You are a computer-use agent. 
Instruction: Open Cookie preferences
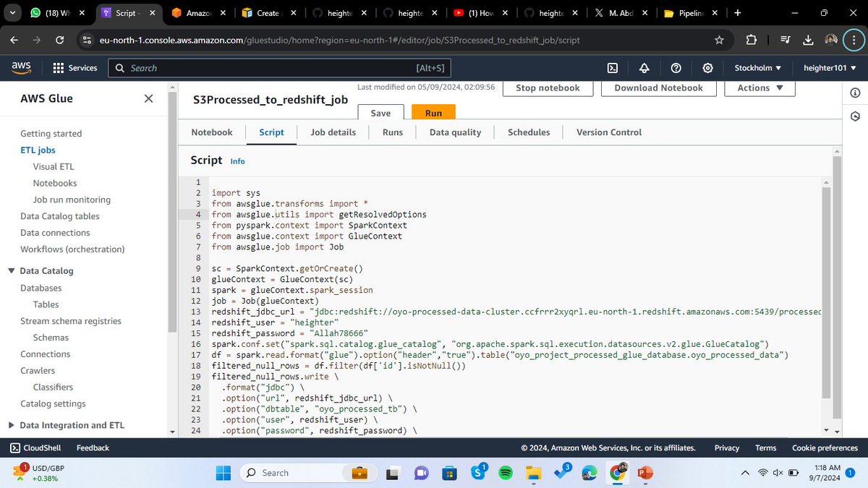825,448
